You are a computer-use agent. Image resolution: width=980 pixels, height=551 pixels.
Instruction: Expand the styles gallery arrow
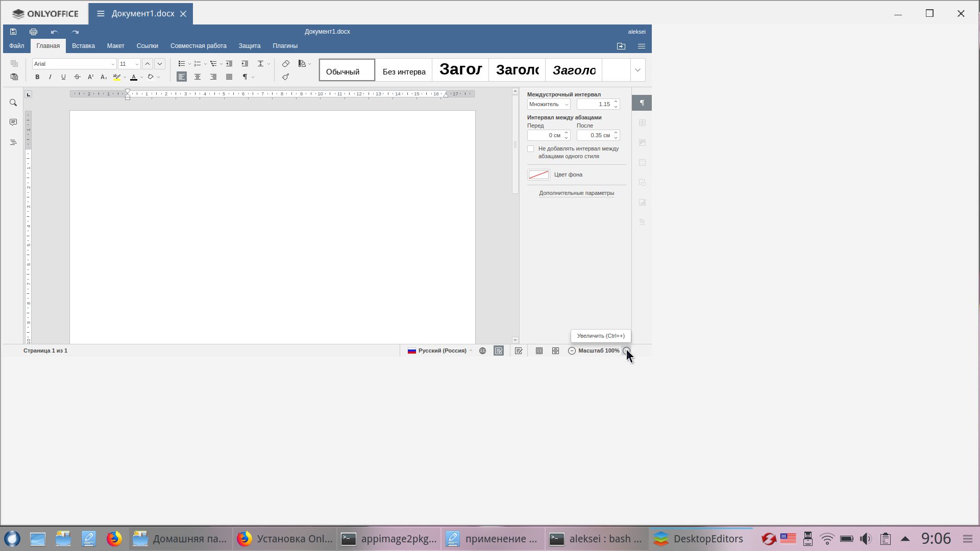tap(638, 70)
